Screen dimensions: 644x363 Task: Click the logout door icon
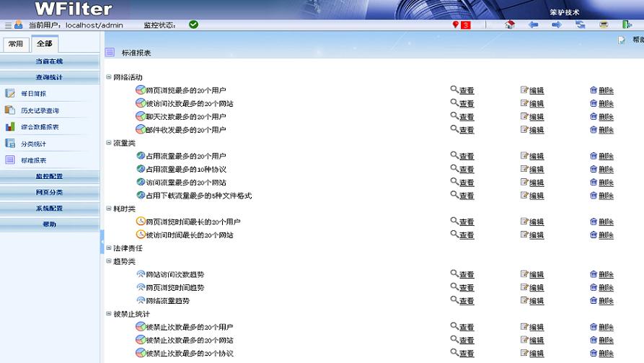tap(627, 25)
